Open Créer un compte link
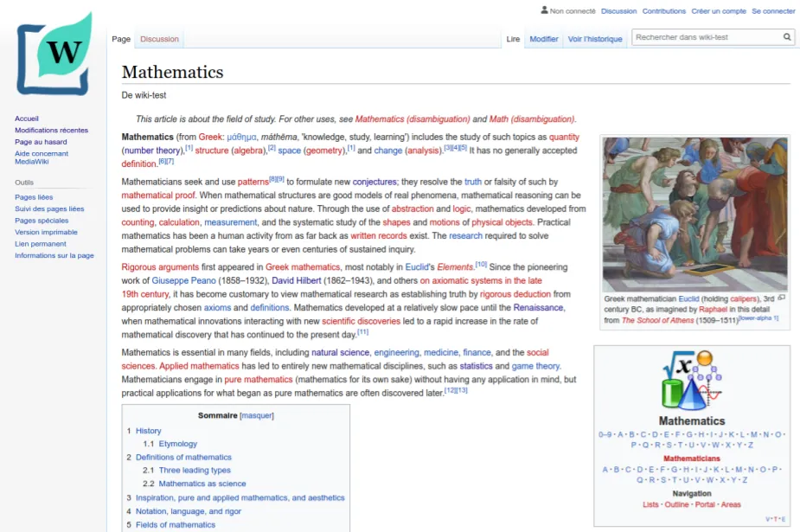This screenshot has height=532, width=800. (x=718, y=11)
